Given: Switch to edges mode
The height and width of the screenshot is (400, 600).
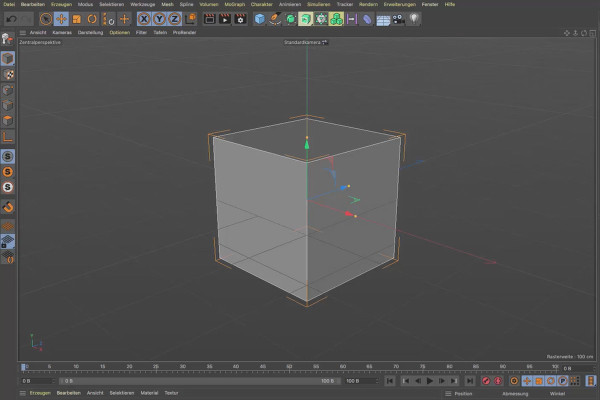Looking at the screenshot, I should tap(8, 105).
